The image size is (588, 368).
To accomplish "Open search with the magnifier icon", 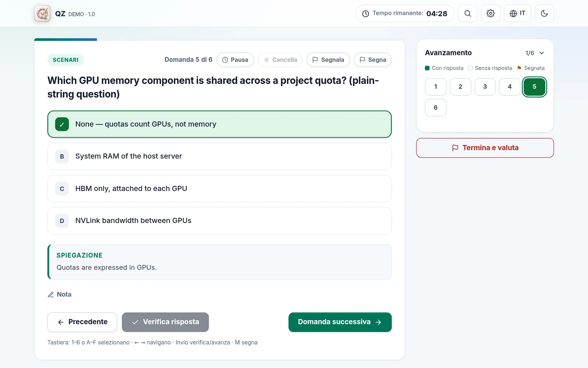I will 467,14.
